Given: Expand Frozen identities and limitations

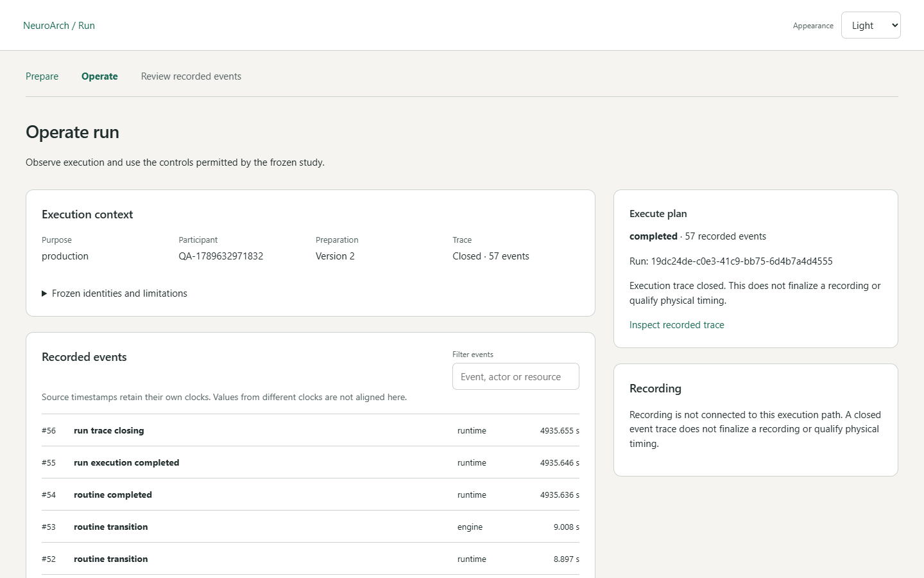Looking at the screenshot, I should (x=114, y=293).
